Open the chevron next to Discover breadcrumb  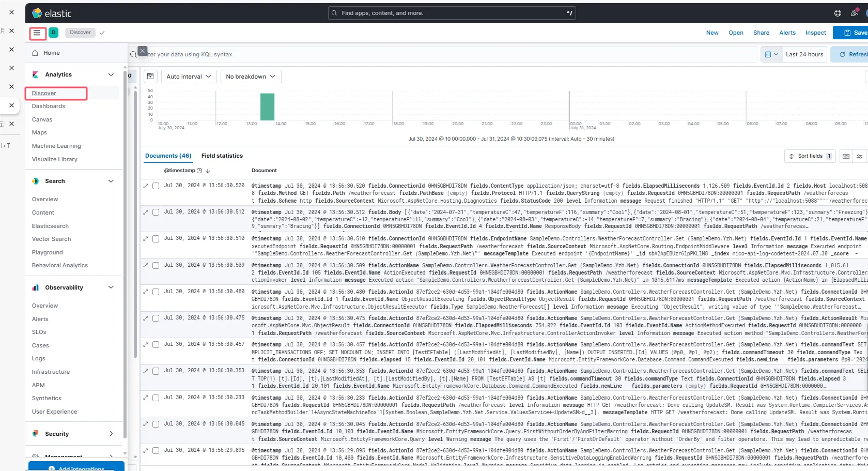(102, 33)
